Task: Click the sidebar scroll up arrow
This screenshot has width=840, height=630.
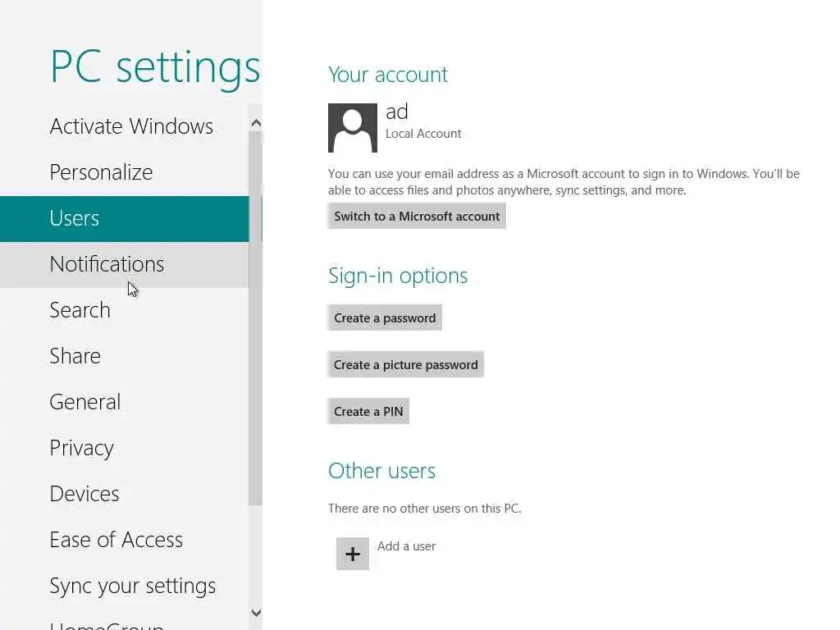Action: point(256,123)
